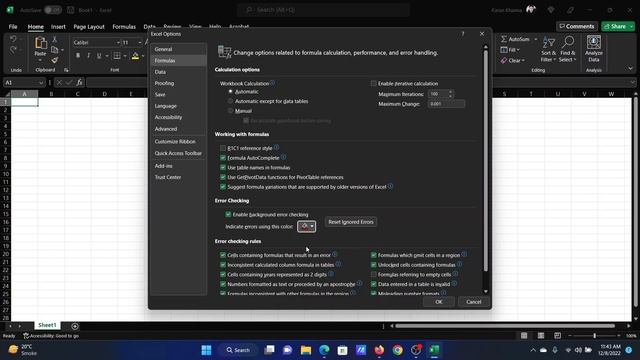Expand the Name Box dropdown

click(x=41, y=82)
